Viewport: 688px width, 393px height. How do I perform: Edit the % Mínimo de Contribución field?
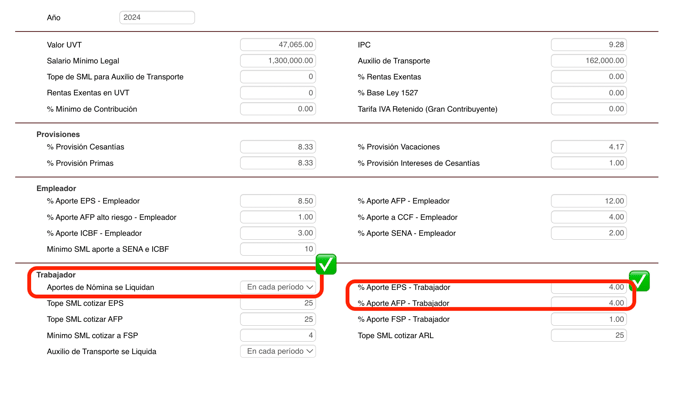(x=278, y=109)
